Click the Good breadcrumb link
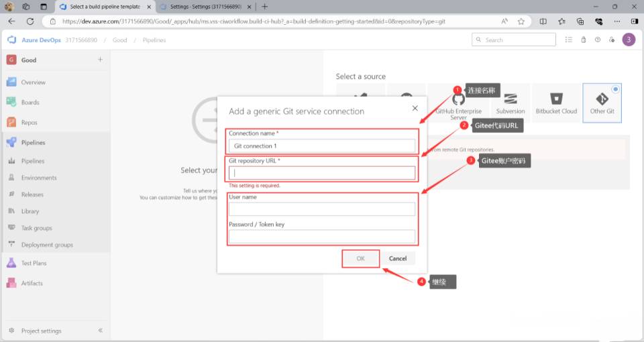The height and width of the screenshot is (342, 644). [x=119, y=40]
